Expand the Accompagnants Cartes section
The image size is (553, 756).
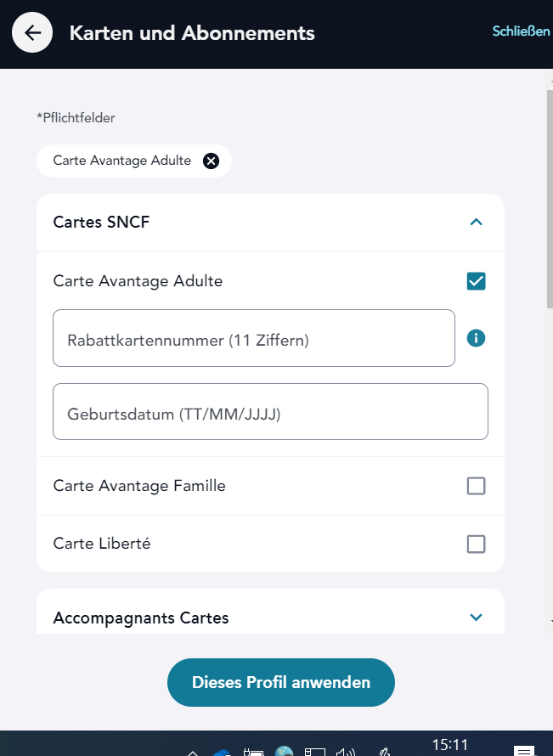(477, 618)
